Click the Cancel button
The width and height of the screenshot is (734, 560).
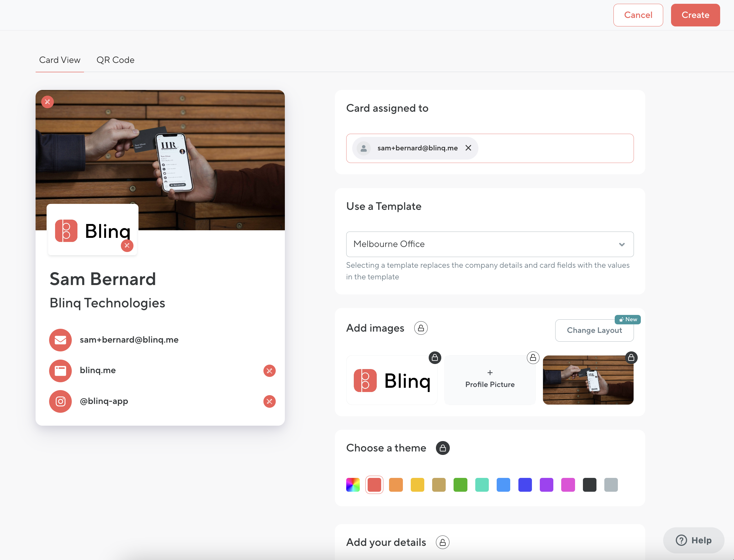tap(638, 15)
